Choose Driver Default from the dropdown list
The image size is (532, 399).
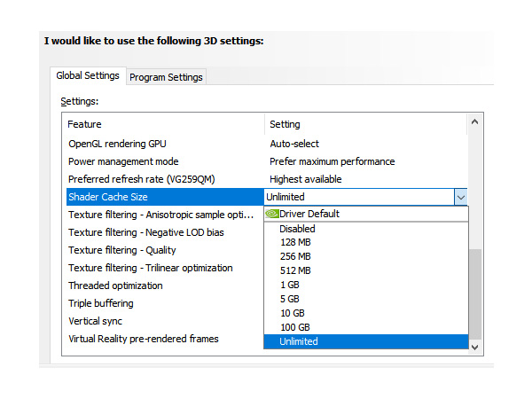(309, 214)
